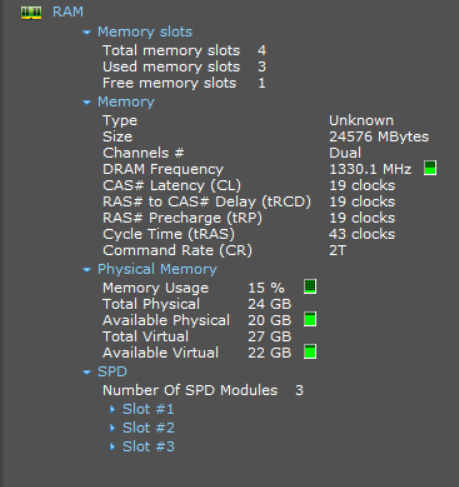Click the Available Virtual graph icon
Screen dimensions: 459x487
(x=310, y=352)
